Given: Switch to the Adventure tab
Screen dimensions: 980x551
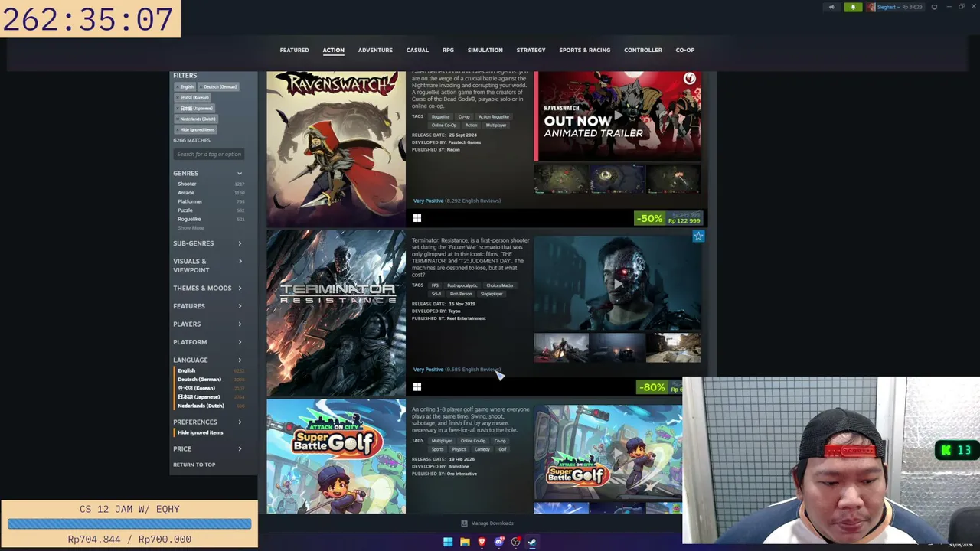Looking at the screenshot, I should click(375, 51).
